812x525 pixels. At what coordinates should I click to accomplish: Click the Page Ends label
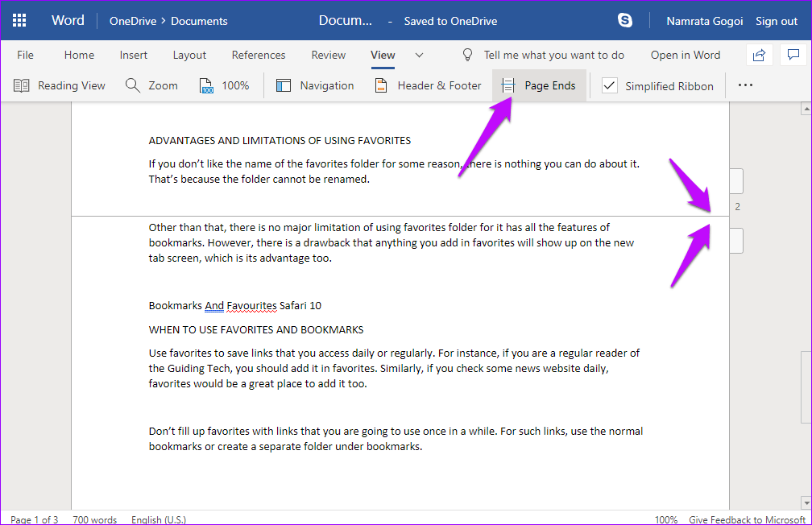click(x=550, y=85)
